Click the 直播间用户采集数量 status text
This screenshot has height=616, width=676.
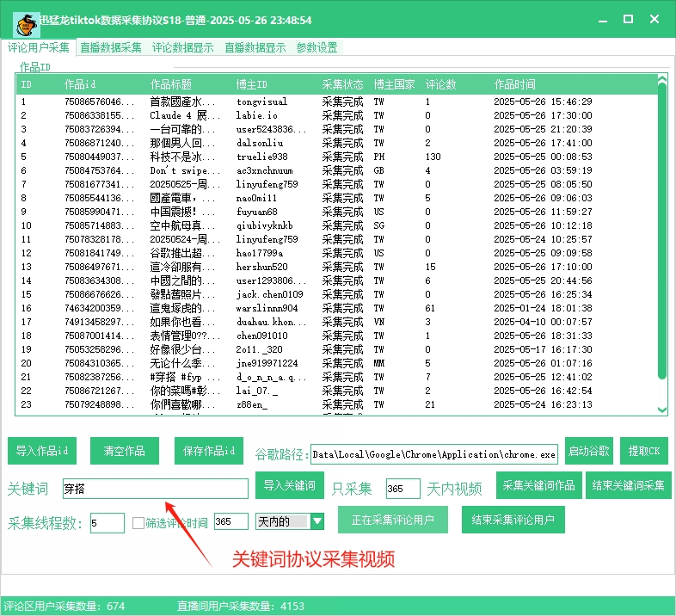pyautogui.click(x=241, y=606)
